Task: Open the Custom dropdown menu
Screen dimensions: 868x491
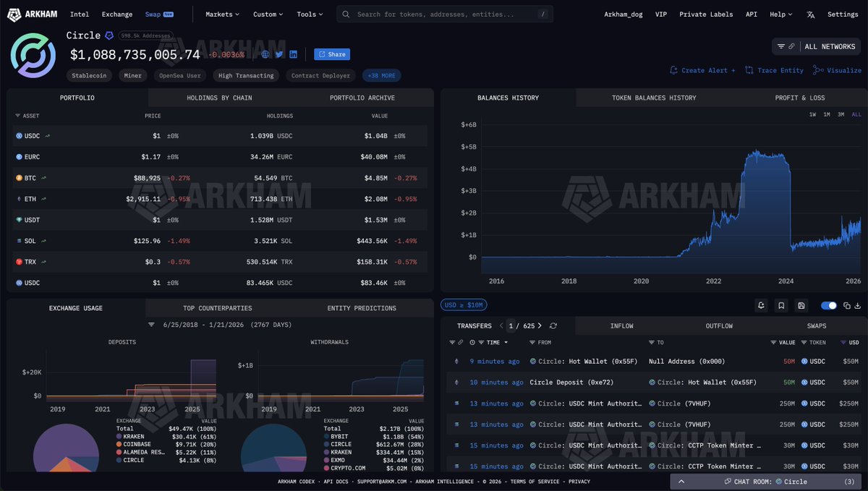Action: (x=268, y=14)
